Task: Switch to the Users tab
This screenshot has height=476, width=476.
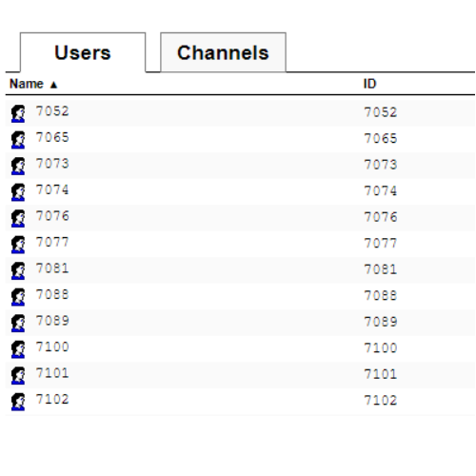Action: coord(83,52)
